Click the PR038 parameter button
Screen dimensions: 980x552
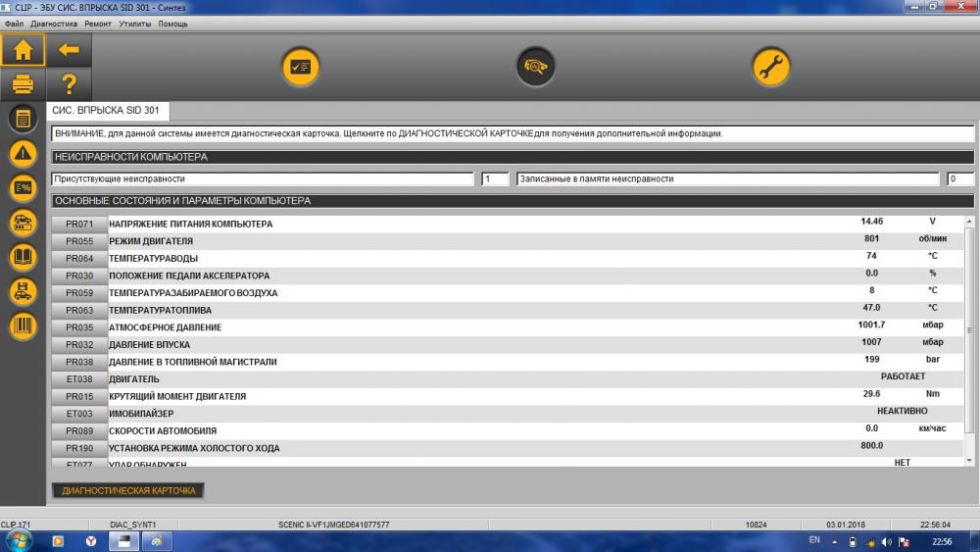tap(79, 362)
